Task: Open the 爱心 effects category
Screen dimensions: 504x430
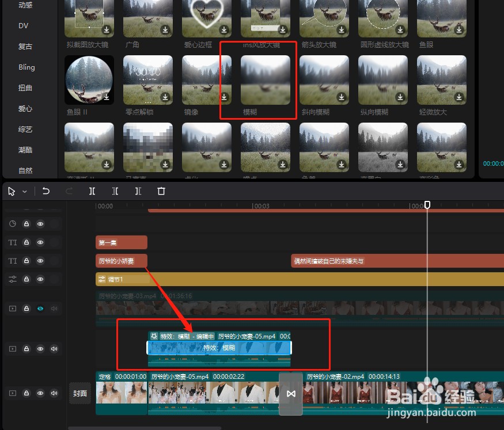Action: pos(25,109)
